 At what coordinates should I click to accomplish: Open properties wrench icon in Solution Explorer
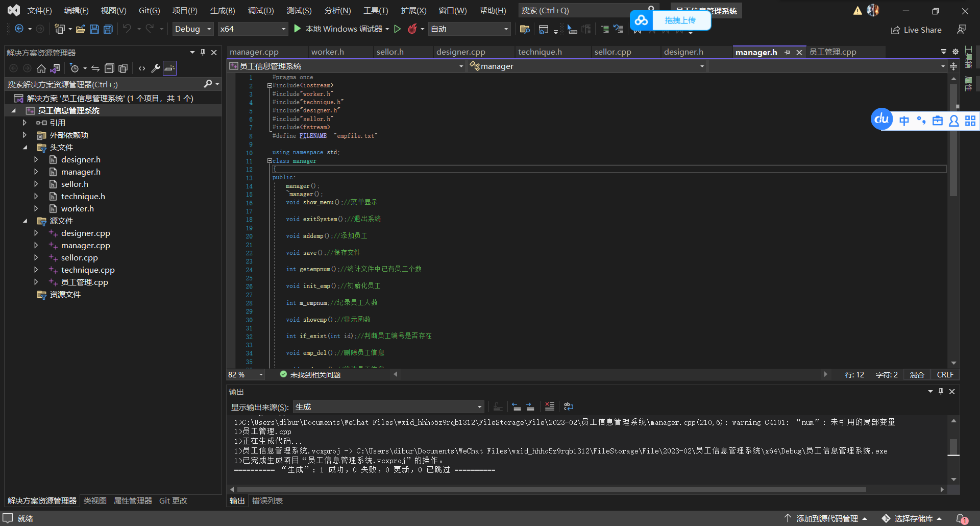(x=156, y=68)
